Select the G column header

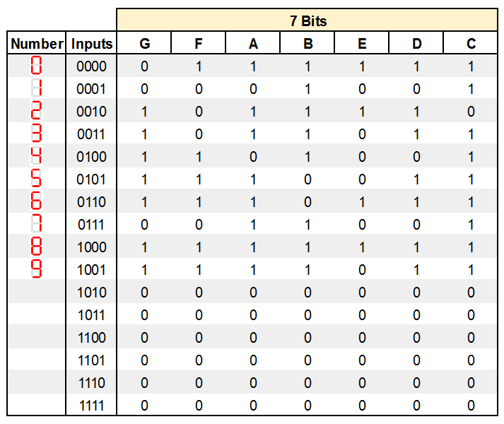(145, 44)
